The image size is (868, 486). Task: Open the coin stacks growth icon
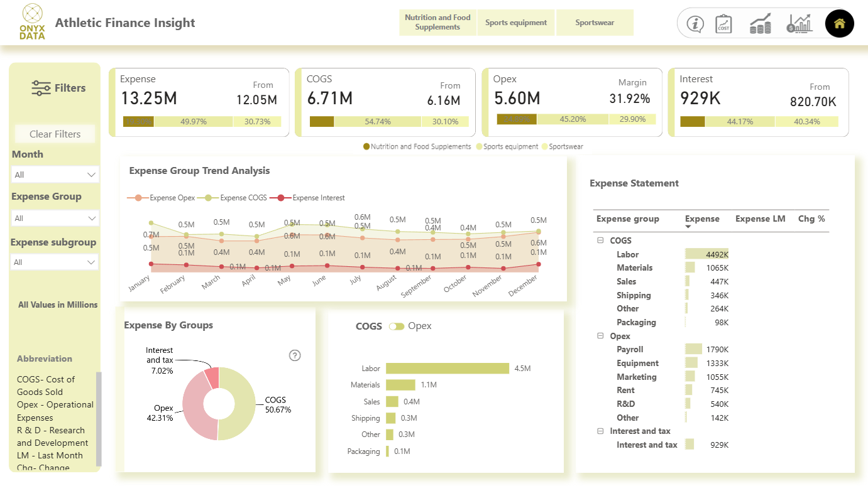click(x=761, y=24)
